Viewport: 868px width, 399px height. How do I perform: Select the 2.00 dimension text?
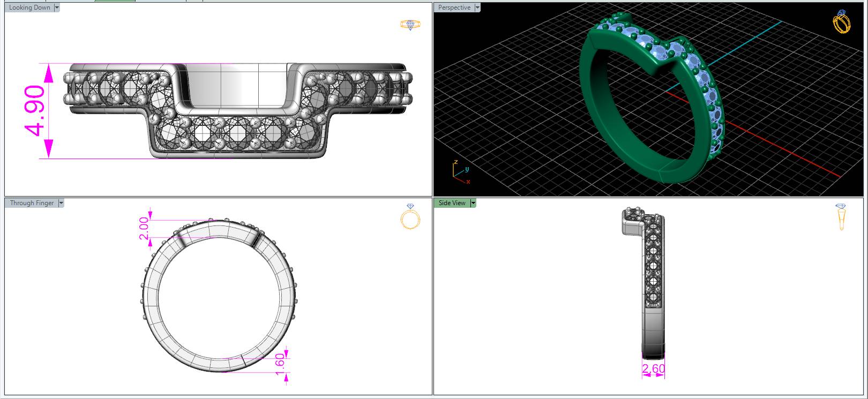[145, 228]
